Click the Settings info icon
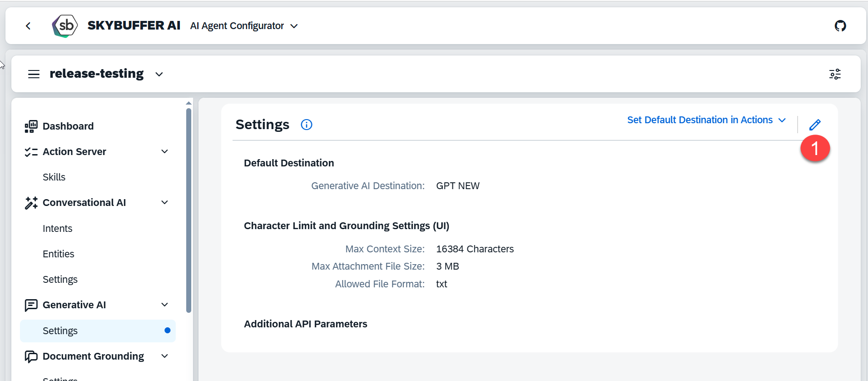The height and width of the screenshot is (381, 868). coord(307,125)
